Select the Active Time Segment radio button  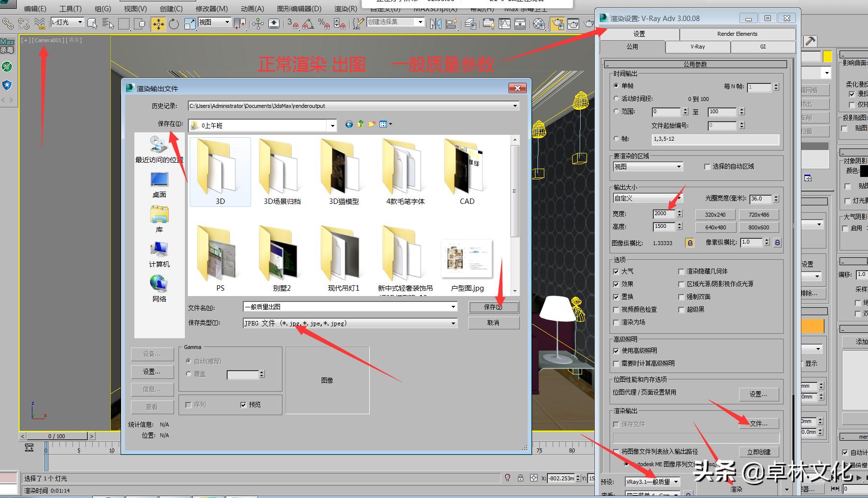pos(616,99)
